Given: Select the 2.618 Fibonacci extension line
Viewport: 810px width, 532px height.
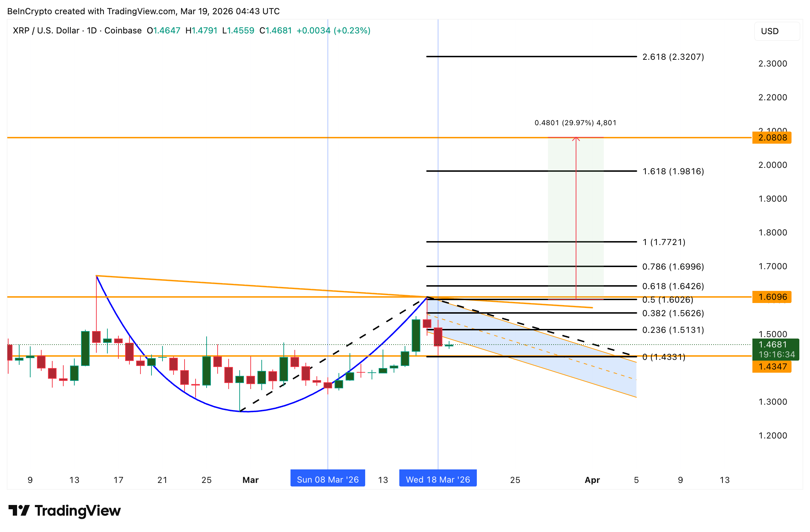Looking at the screenshot, I should point(516,56).
